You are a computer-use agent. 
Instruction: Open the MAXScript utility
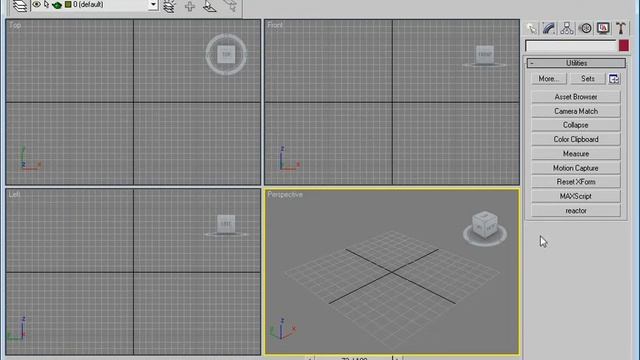point(576,196)
